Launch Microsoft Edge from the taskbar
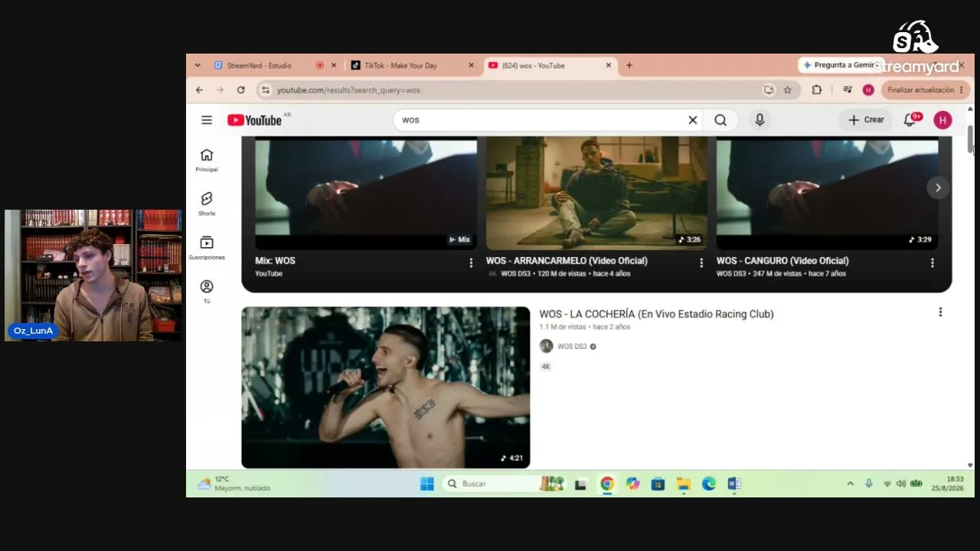Image resolution: width=980 pixels, height=551 pixels. click(709, 484)
